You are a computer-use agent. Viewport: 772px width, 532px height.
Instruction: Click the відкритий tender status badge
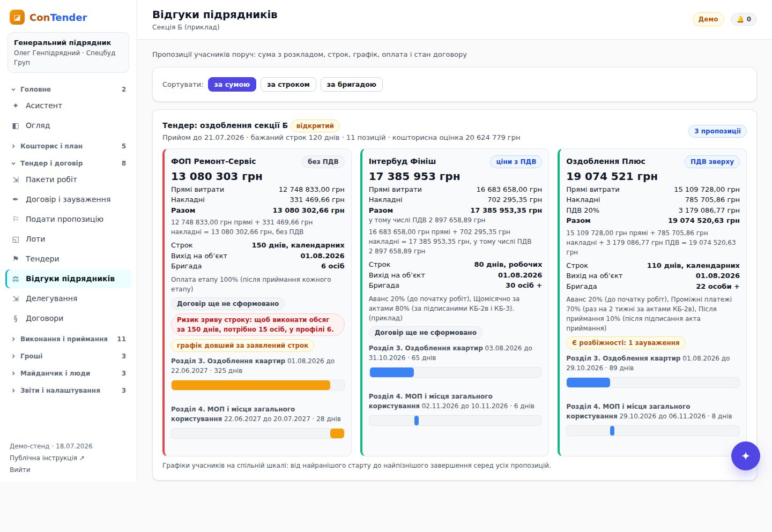coord(315,126)
